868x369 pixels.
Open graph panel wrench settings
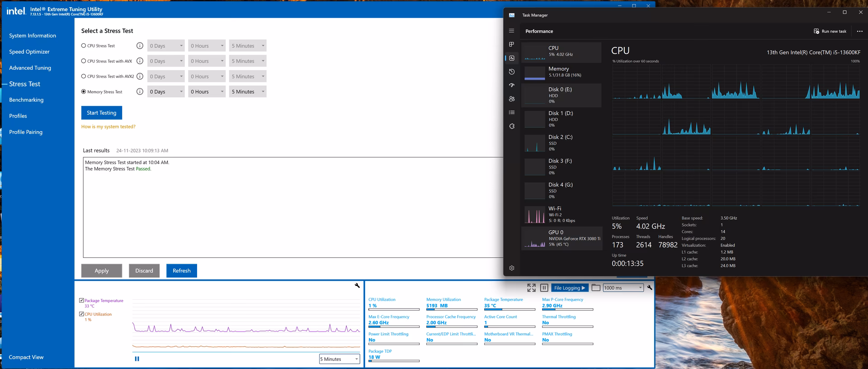click(x=357, y=285)
